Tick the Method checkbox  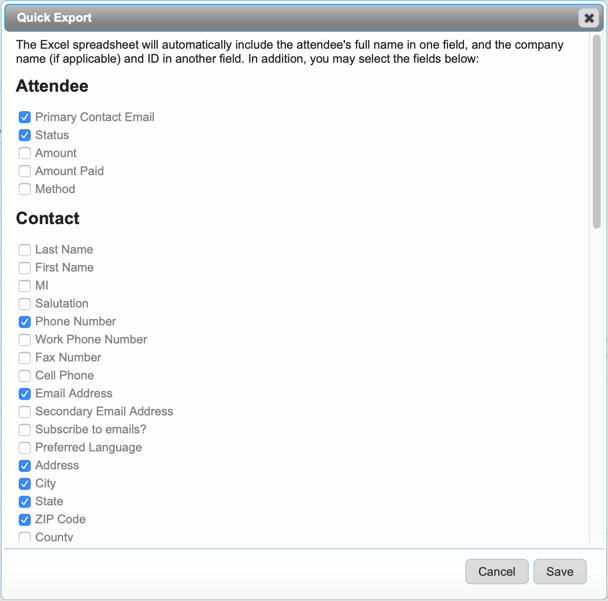tap(25, 189)
